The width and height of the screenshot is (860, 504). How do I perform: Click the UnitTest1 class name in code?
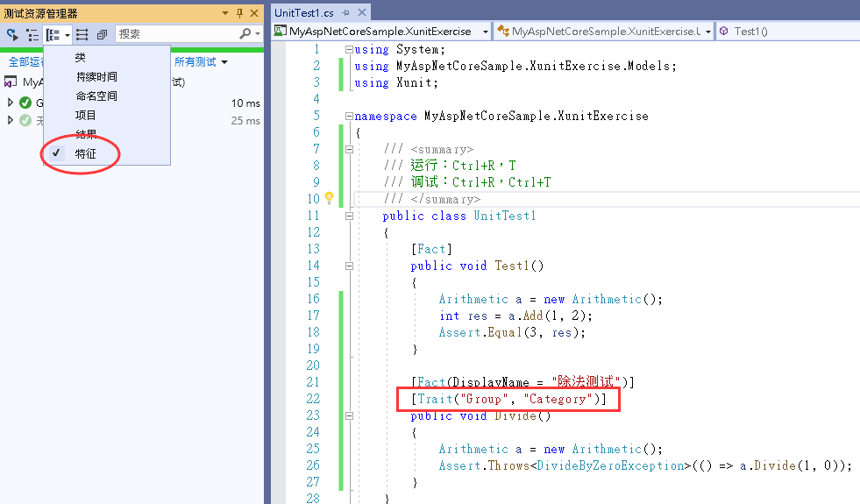tap(505, 216)
